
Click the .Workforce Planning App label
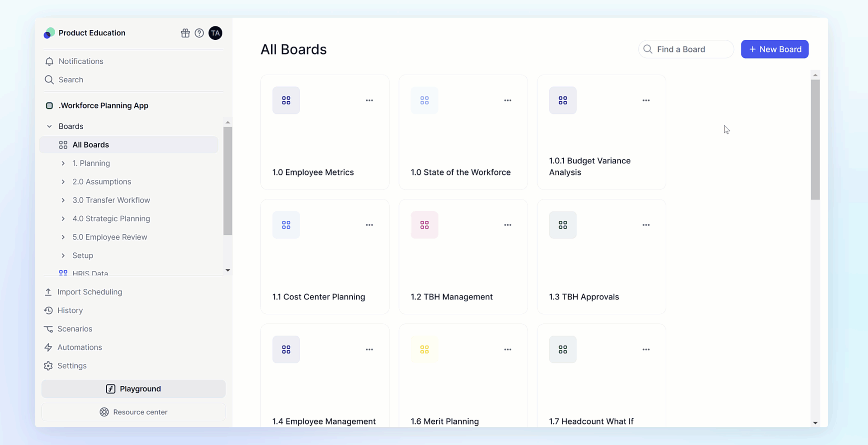[104, 106]
